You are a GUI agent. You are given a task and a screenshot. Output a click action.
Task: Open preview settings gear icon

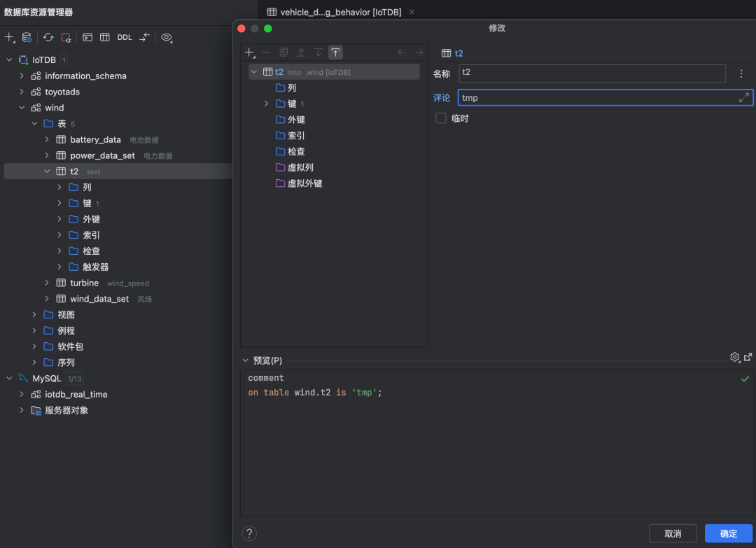click(x=734, y=357)
